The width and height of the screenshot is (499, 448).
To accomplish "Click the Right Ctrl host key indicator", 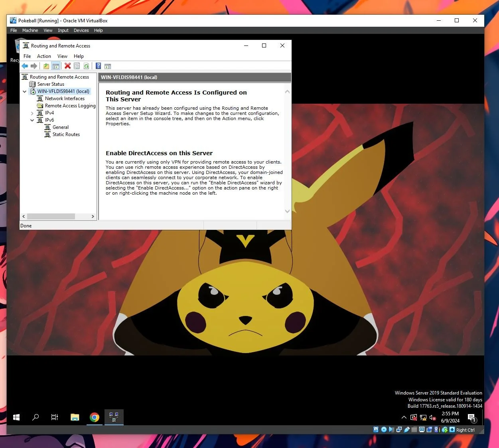I will tap(465, 430).
